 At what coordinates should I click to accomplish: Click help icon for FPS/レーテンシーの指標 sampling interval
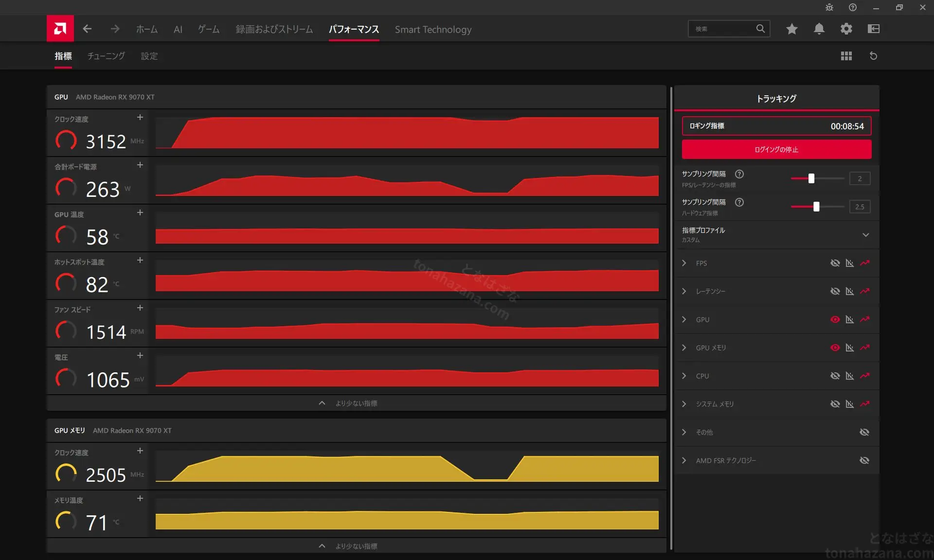tap(739, 174)
